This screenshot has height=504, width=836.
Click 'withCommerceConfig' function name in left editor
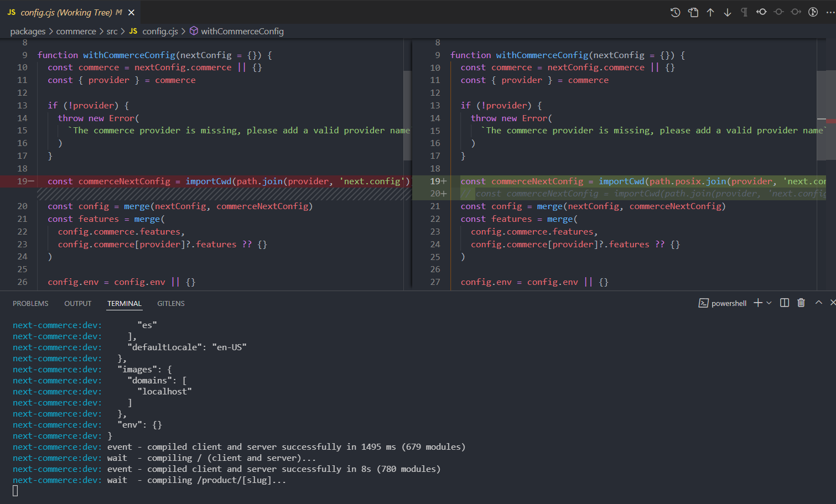[x=129, y=55]
